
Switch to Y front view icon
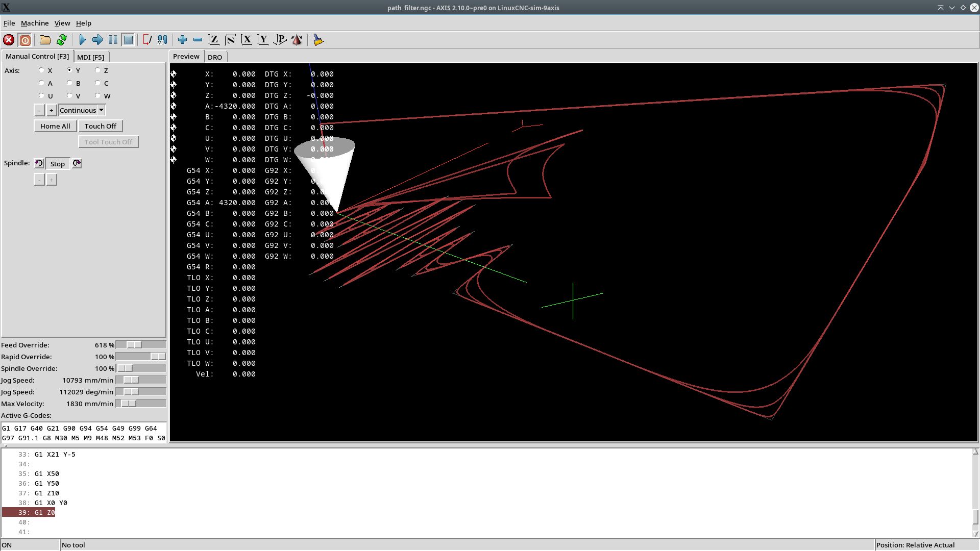pyautogui.click(x=263, y=40)
